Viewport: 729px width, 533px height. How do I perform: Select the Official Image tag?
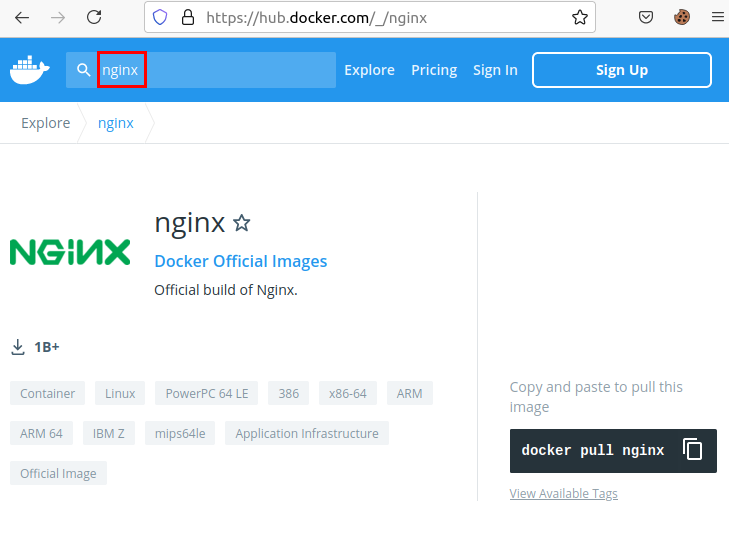click(x=59, y=473)
